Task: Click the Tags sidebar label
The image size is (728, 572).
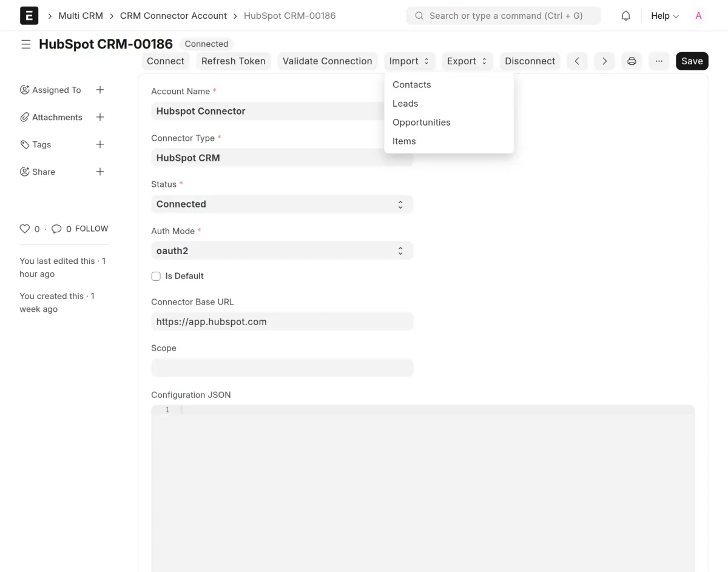Action: (42, 144)
